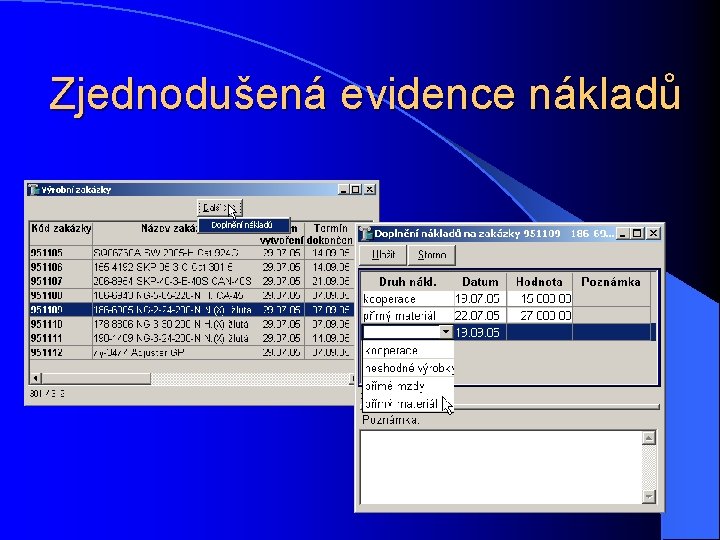The width and height of the screenshot is (720, 540).
Task: Click the Datum column header in cost table
Action: point(480,281)
